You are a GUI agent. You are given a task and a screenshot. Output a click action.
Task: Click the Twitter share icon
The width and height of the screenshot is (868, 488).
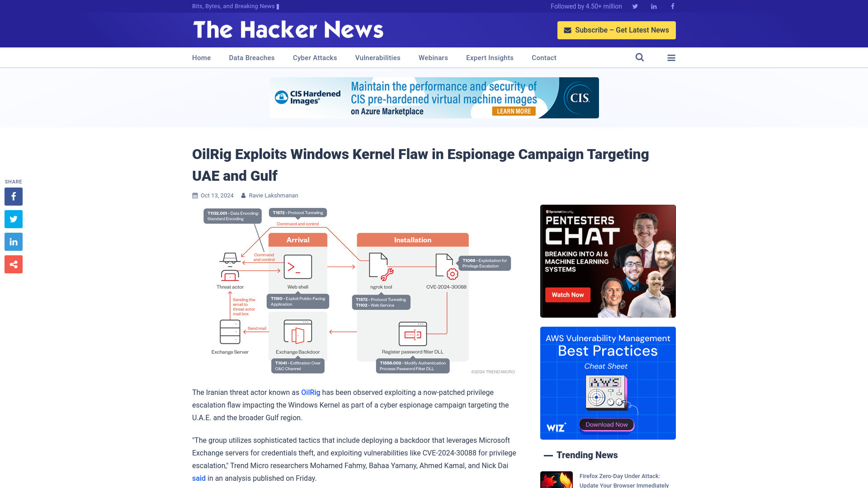click(13, 219)
